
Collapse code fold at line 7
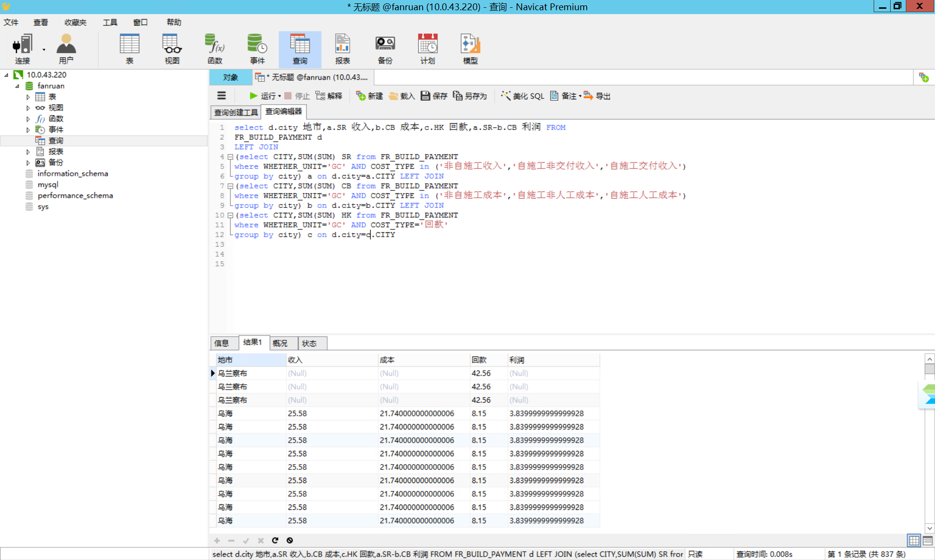[x=230, y=186]
